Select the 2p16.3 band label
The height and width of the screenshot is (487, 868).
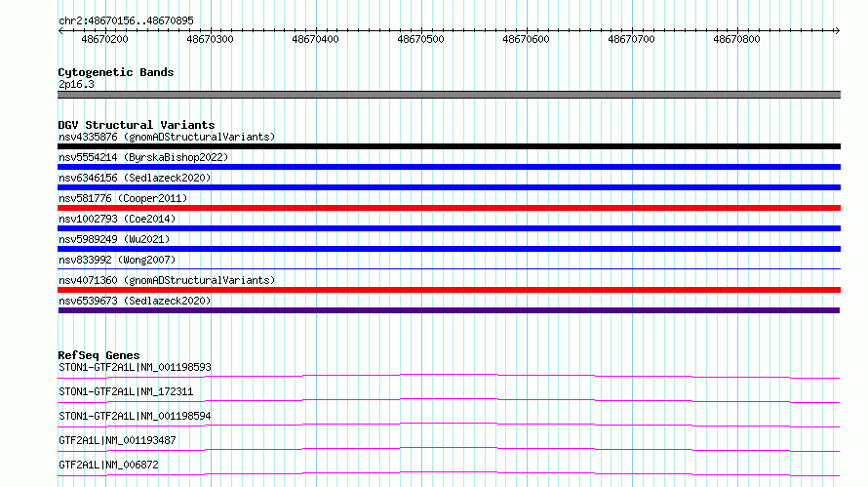76,84
